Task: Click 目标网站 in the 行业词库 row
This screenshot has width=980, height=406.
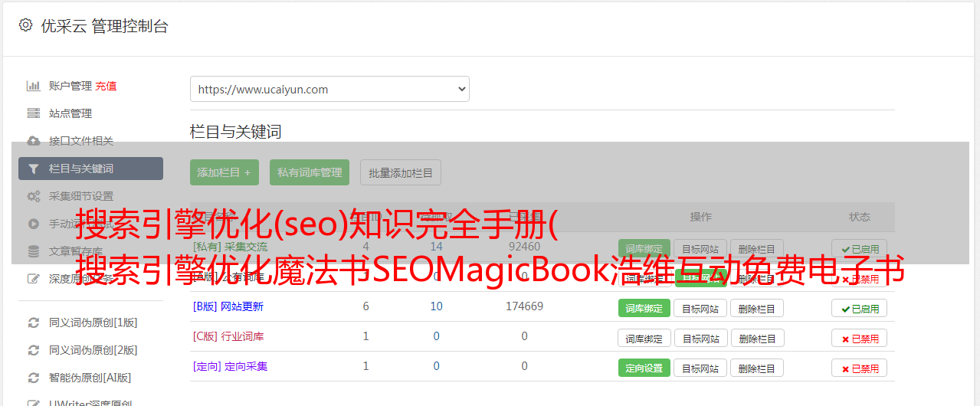Action: pos(700,338)
